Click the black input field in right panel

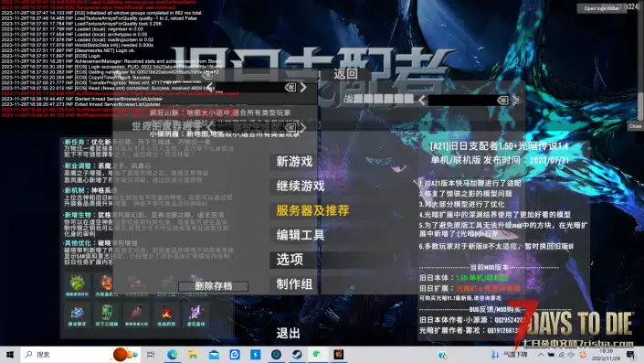[469, 100]
